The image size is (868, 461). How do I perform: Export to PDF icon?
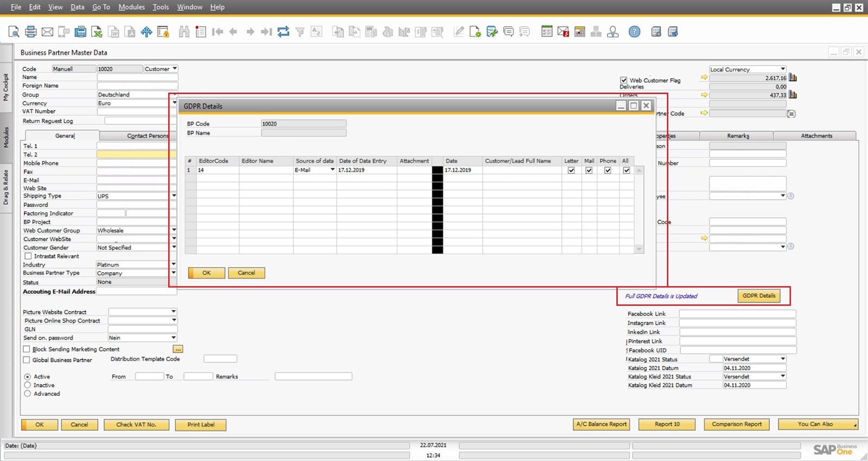pos(130,32)
